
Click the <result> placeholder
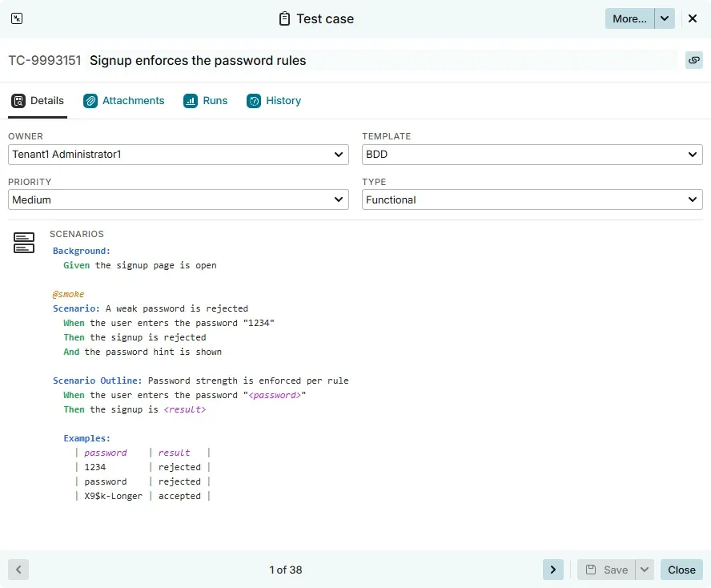coord(184,409)
